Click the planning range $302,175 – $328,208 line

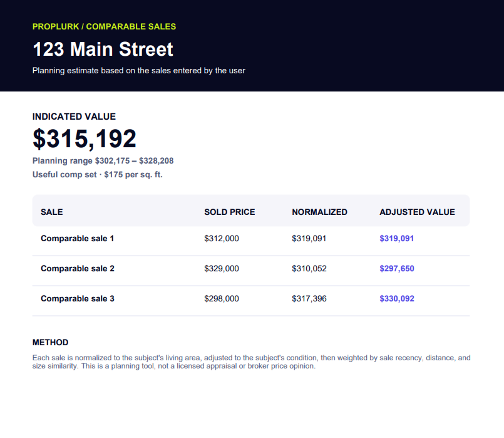[103, 161]
